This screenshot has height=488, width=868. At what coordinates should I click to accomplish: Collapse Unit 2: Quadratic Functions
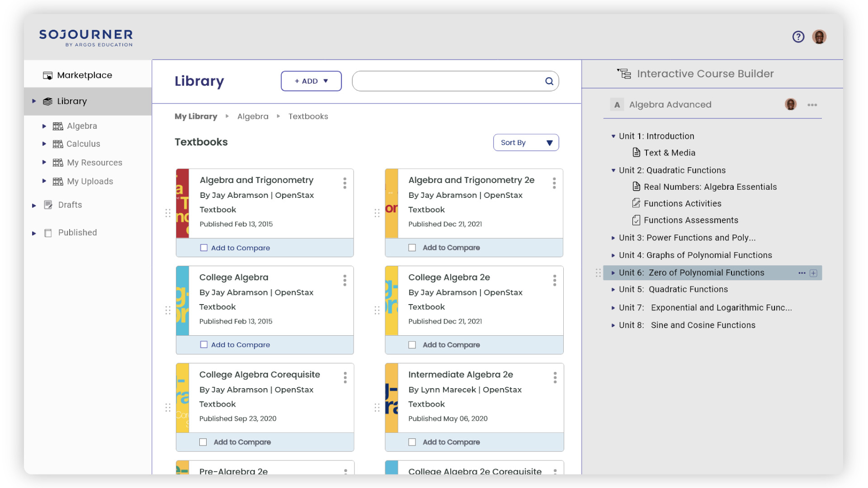point(613,170)
